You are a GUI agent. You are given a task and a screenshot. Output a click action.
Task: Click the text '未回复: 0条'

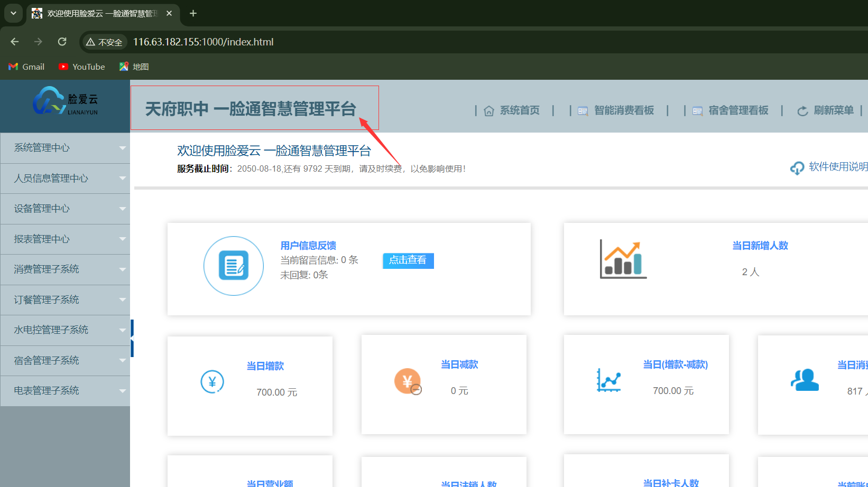pos(304,275)
